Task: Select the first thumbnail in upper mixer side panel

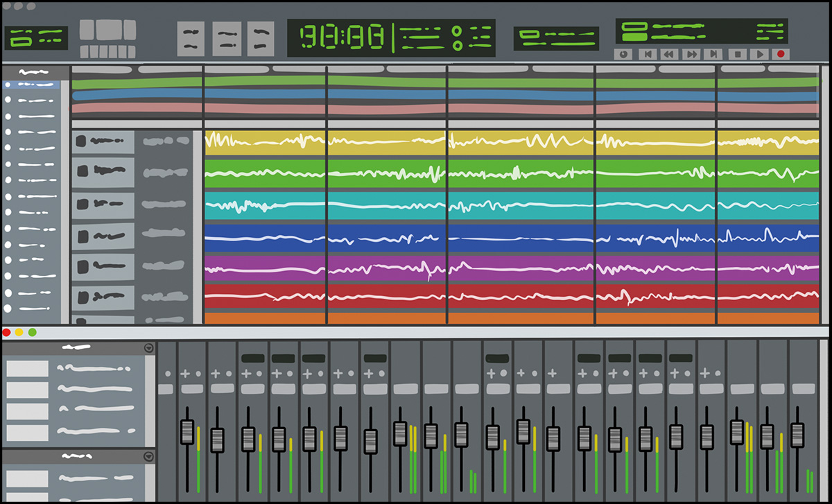Action: click(x=27, y=368)
